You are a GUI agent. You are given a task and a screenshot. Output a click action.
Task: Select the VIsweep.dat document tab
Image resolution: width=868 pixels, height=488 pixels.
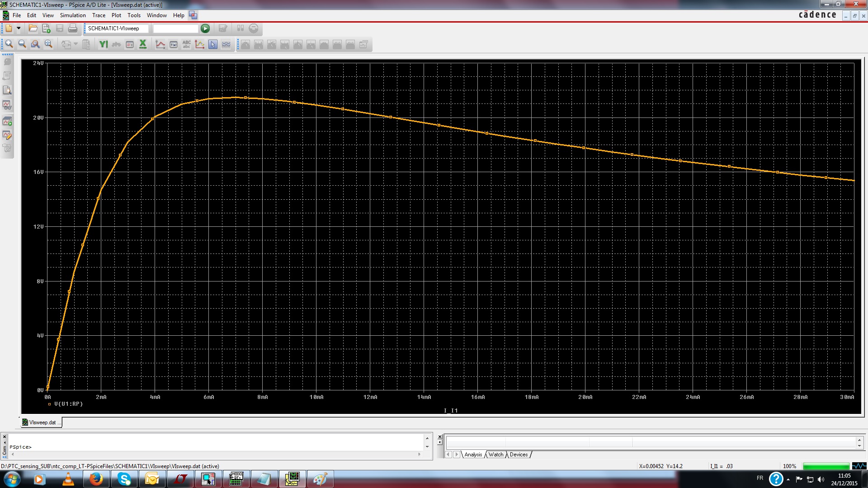tap(42, 422)
